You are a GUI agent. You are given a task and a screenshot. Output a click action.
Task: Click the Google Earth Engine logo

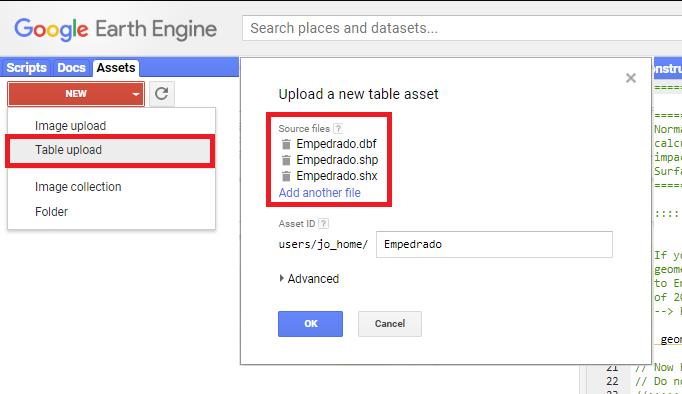pos(115,29)
